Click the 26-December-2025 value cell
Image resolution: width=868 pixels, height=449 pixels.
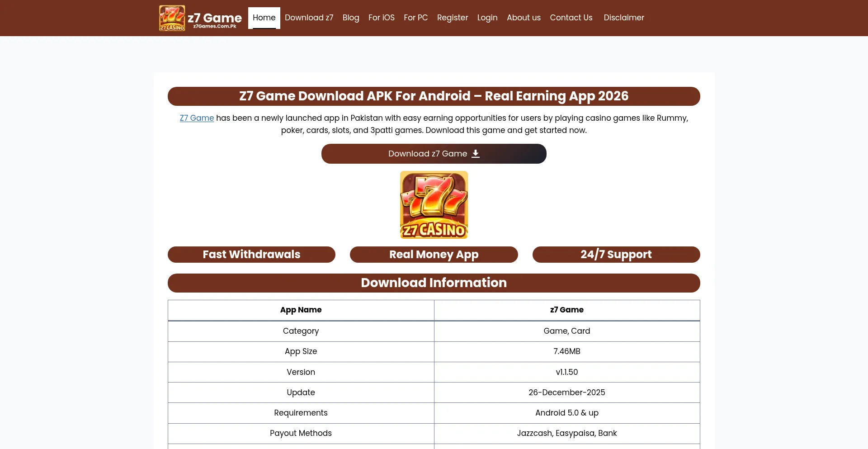[x=567, y=392]
